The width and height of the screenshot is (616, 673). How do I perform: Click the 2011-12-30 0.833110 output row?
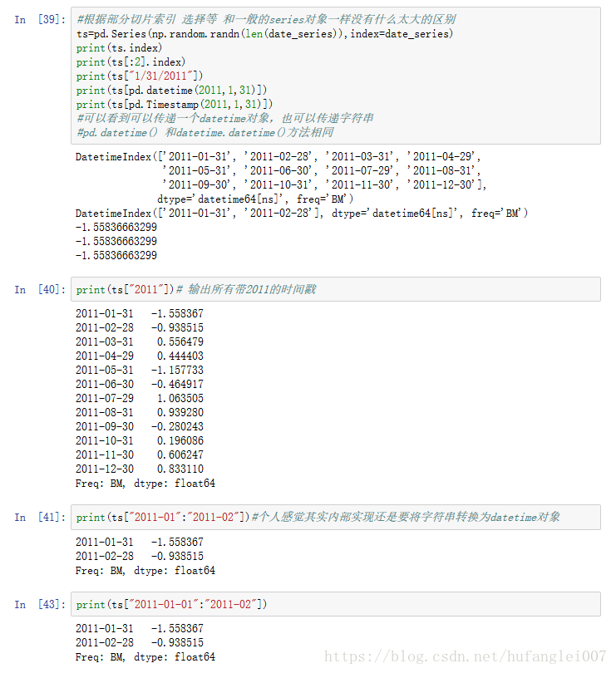[139, 469]
